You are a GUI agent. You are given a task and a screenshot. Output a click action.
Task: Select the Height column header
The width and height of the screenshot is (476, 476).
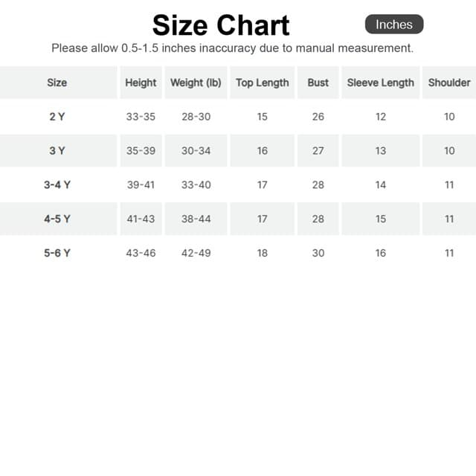pyautogui.click(x=141, y=83)
